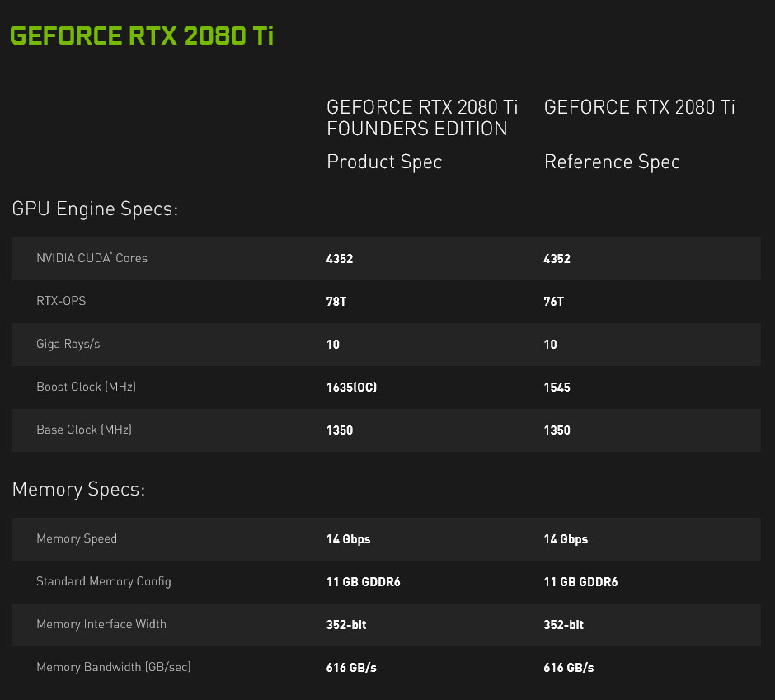Click the RTX-OPS row label
775x700 pixels.
(x=61, y=301)
